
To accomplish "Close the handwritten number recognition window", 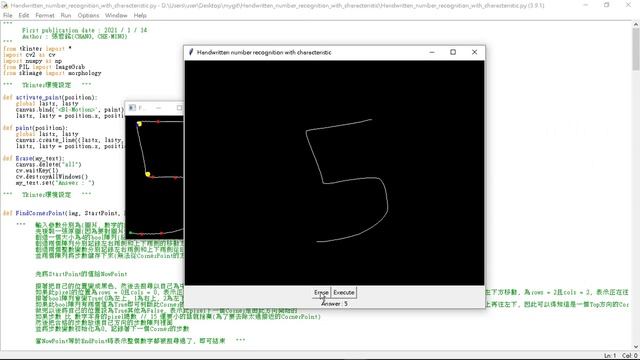I will click(474, 52).
